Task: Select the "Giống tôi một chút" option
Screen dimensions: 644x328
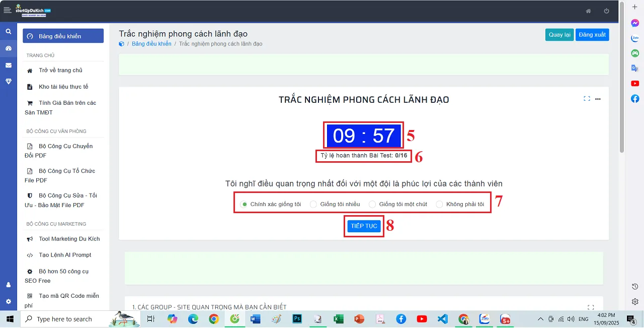Action: (398, 204)
